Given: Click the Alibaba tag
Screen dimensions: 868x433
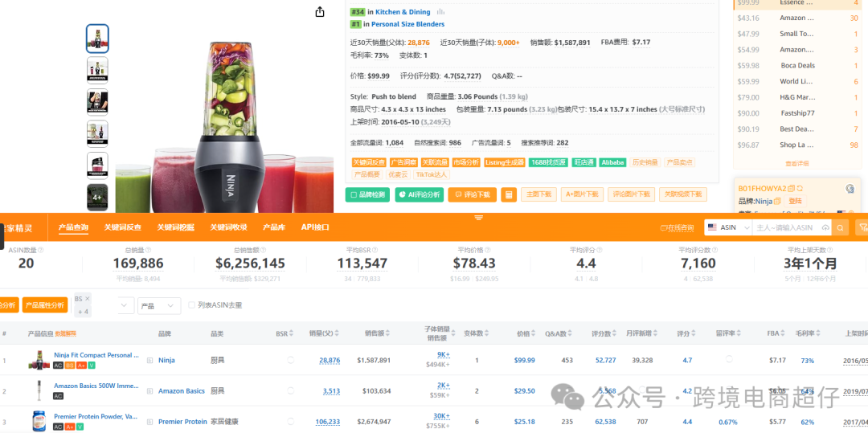Looking at the screenshot, I should (x=612, y=162).
